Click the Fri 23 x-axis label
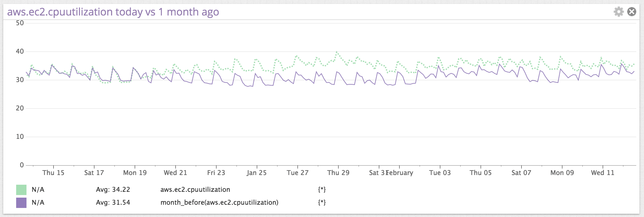 pos(216,173)
